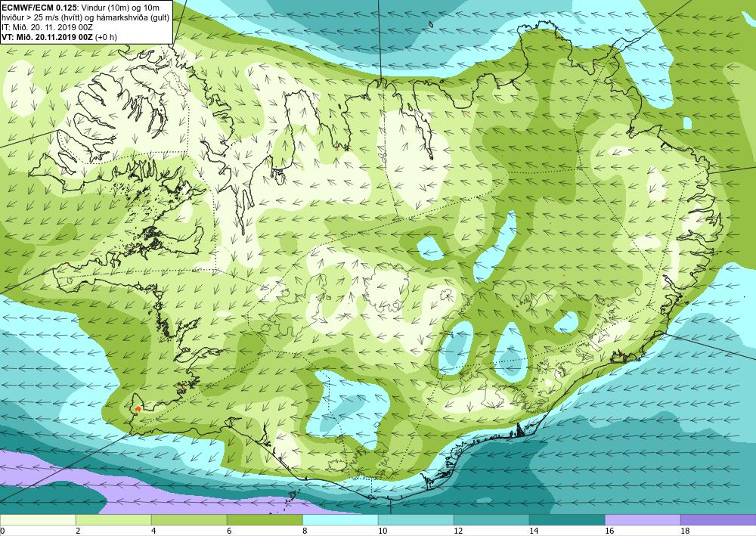The width and height of the screenshot is (756, 536).
Task: Click the 14–16 m/s dark teal legend swatch
Action: [567, 519]
